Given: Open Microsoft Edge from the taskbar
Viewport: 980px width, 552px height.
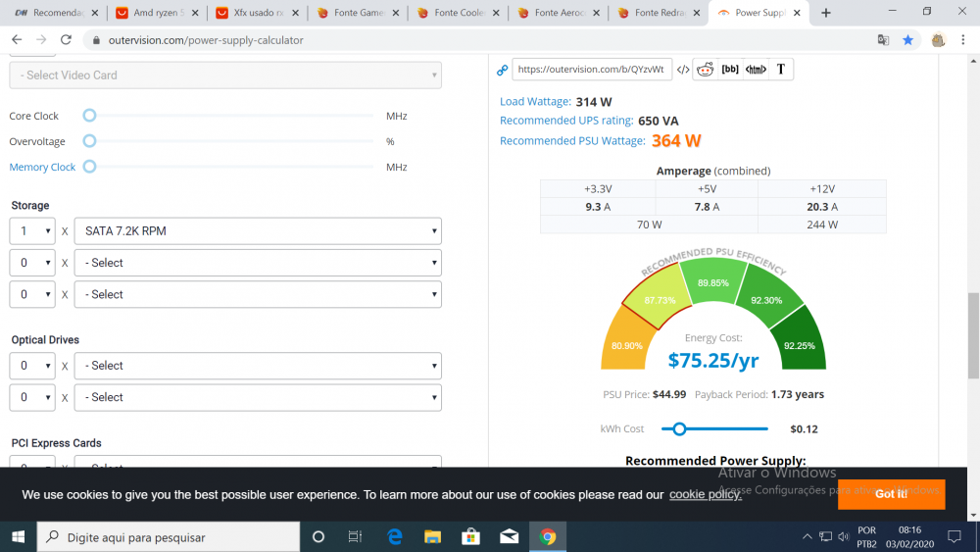Looking at the screenshot, I should coord(395,536).
